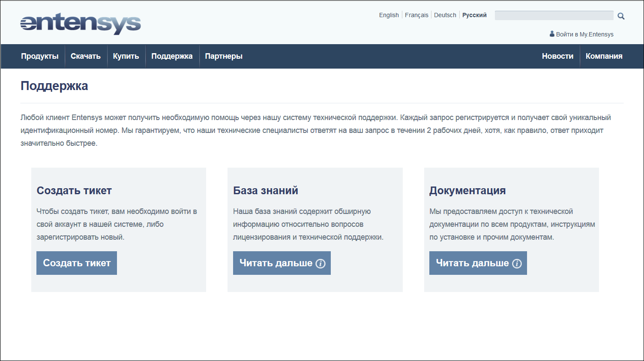
Task: Switch language to Français
Action: [416, 15]
